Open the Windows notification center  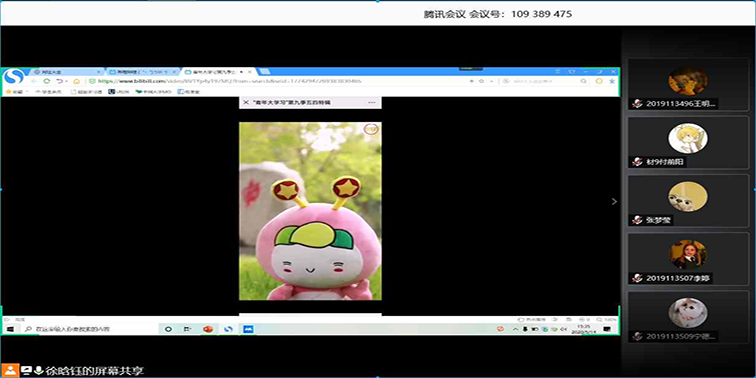pos(607,329)
